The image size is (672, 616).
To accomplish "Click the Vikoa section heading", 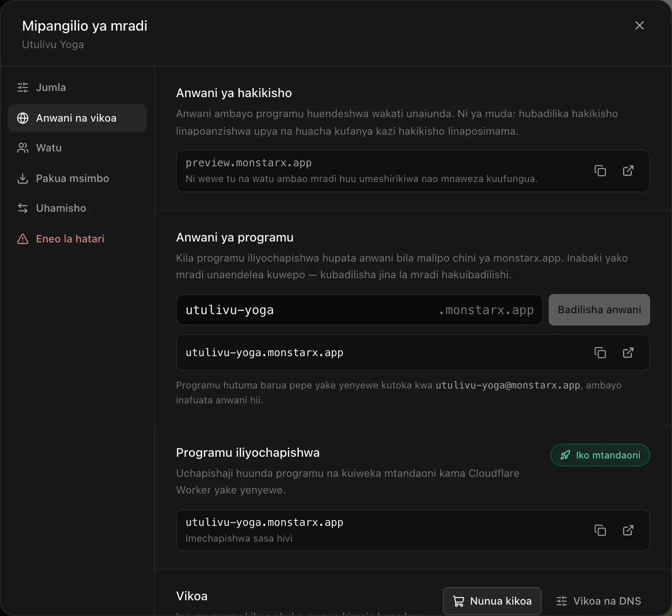I will click(x=192, y=596).
